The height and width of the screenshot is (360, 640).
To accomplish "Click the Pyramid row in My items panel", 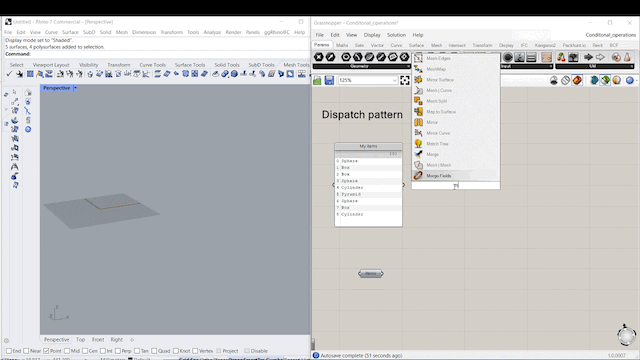I will pyautogui.click(x=368, y=194).
